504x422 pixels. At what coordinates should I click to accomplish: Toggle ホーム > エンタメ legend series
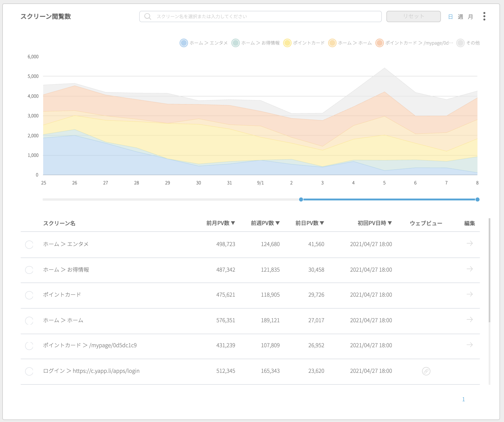coord(204,43)
